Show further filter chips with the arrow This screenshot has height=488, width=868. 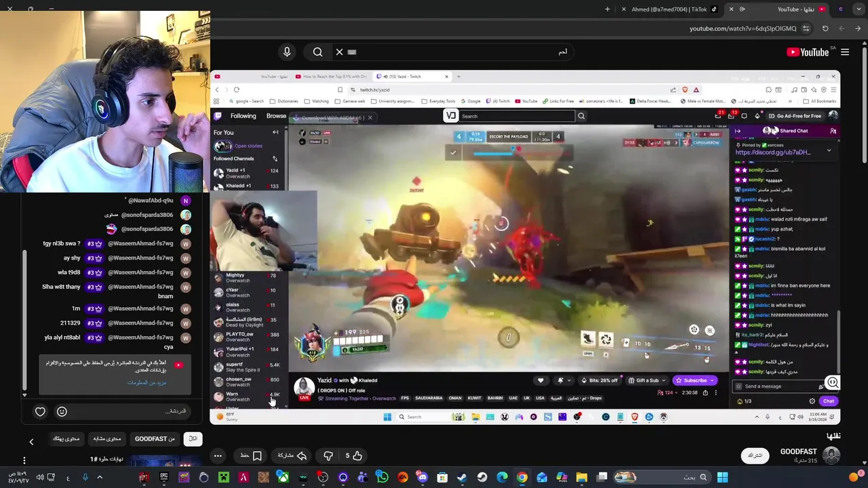31,442
